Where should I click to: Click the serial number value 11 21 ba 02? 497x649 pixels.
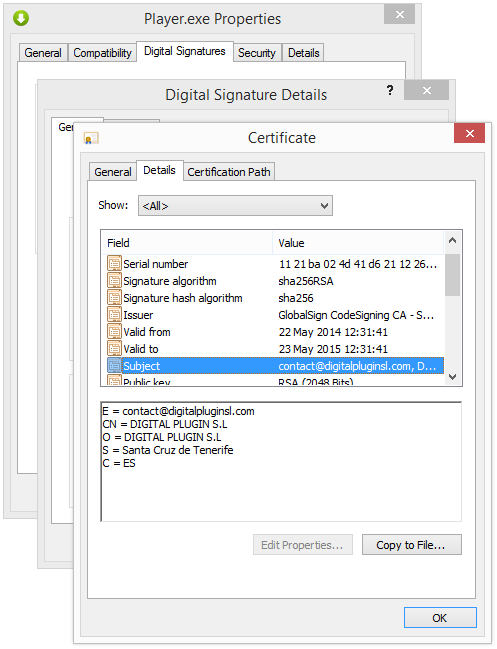358,264
